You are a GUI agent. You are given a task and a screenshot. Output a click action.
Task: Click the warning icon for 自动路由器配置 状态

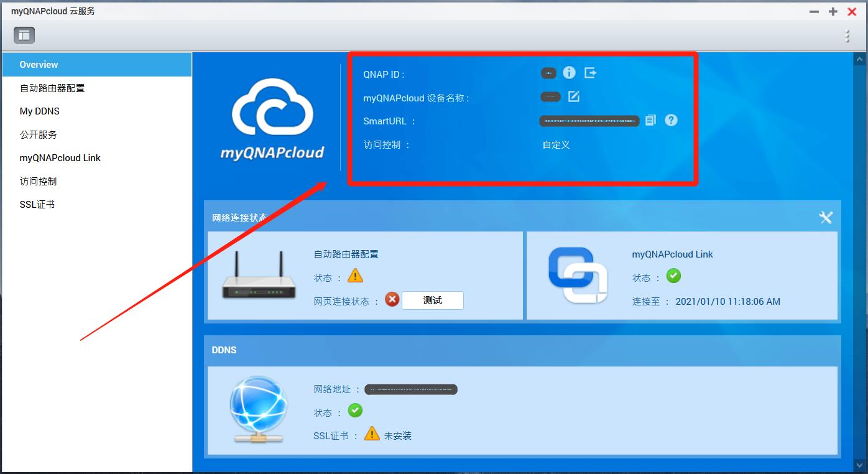click(354, 277)
